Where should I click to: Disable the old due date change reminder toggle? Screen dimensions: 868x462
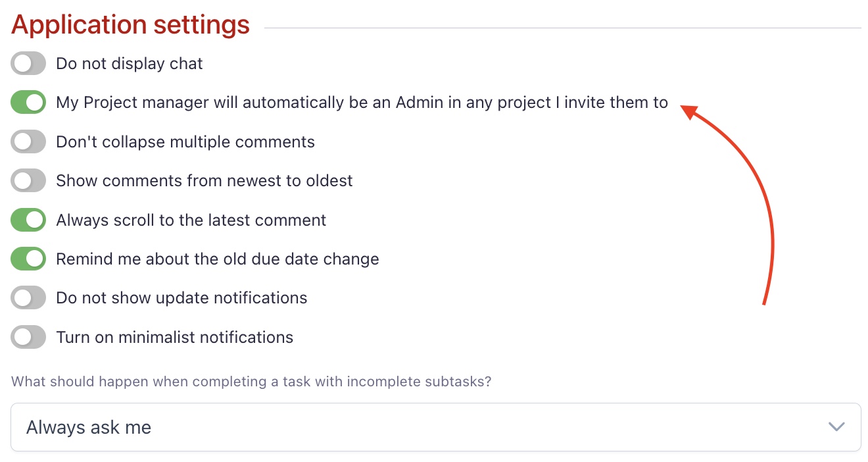pyautogui.click(x=28, y=259)
